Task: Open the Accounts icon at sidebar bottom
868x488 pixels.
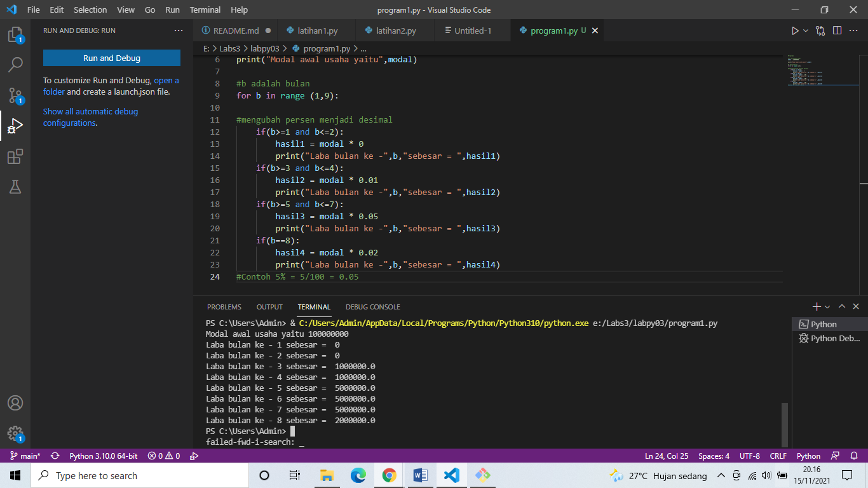Action: click(15, 402)
